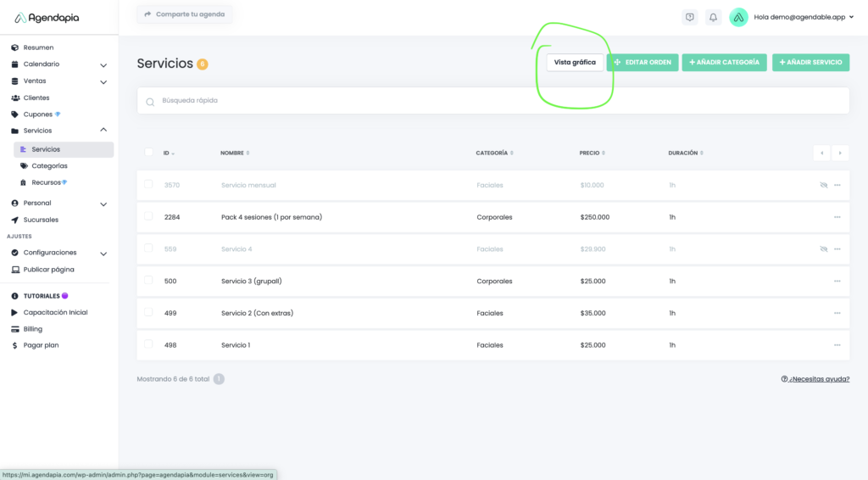Open the feedback message icon in header
868x480 pixels.
pyautogui.click(x=690, y=17)
